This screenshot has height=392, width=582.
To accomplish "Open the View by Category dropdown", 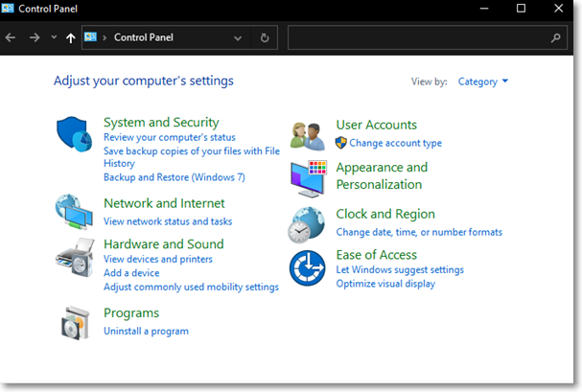I will 482,81.
